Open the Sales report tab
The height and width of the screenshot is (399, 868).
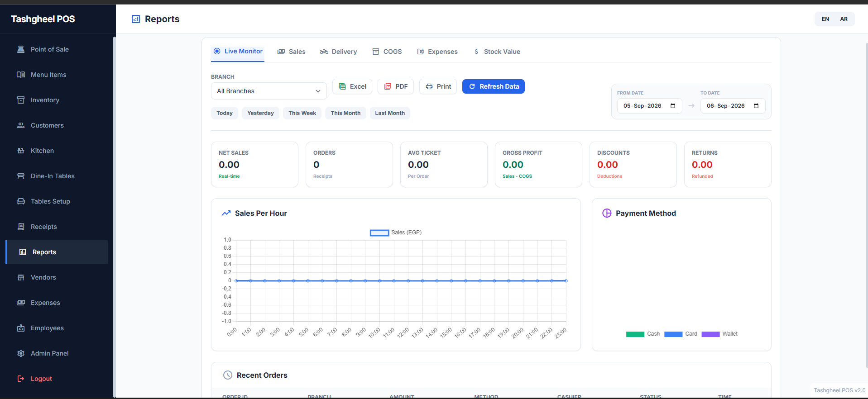291,52
